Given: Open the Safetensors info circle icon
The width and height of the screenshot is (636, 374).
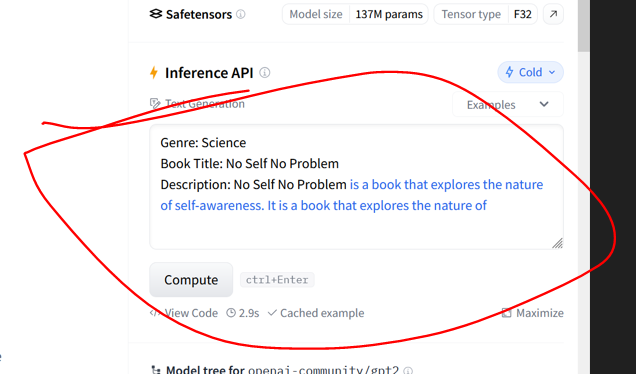Looking at the screenshot, I should coord(241,14).
